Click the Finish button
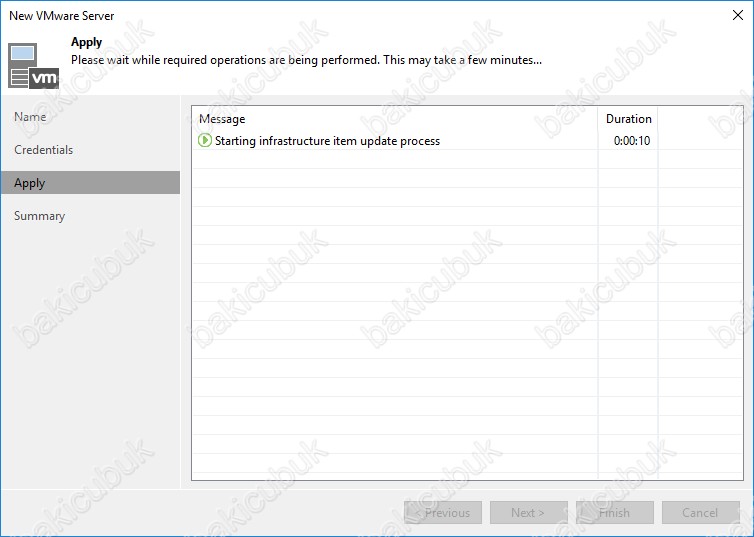 pyautogui.click(x=615, y=512)
